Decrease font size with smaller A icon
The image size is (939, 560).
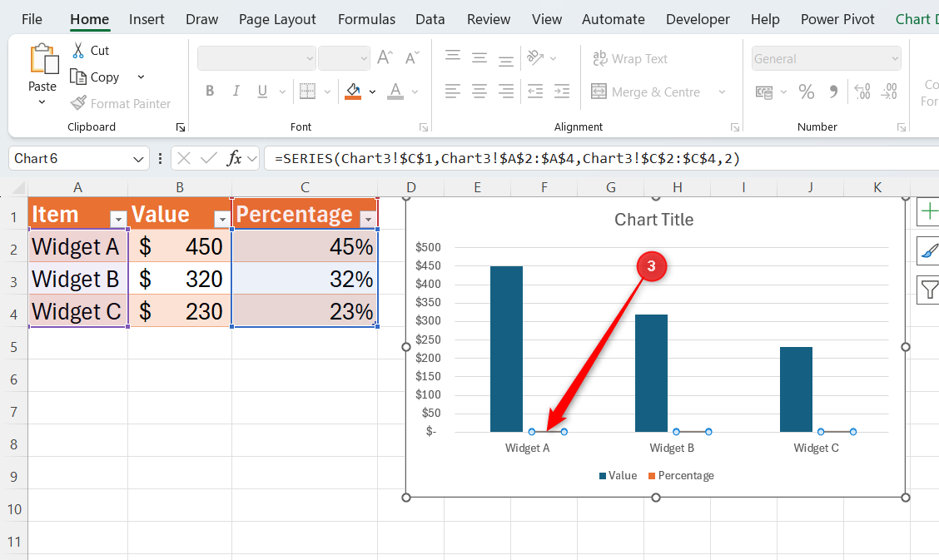pyautogui.click(x=412, y=58)
